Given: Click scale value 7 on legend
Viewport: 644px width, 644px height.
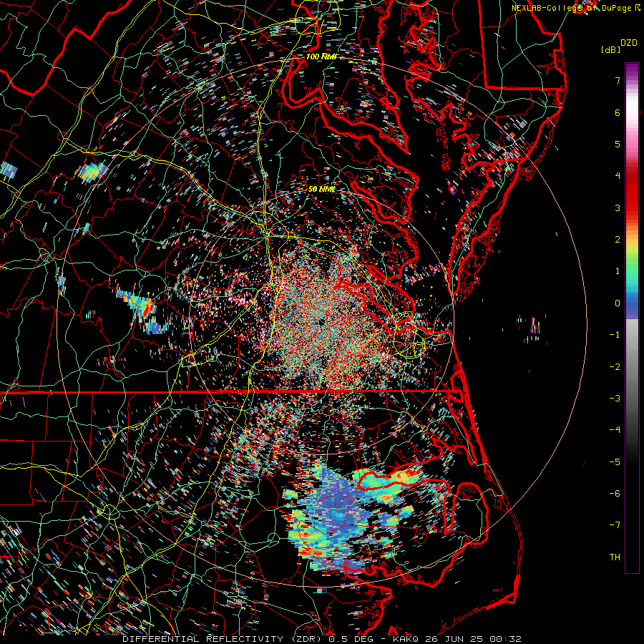Looking at the screenshot, I should [x=618, y=80].
